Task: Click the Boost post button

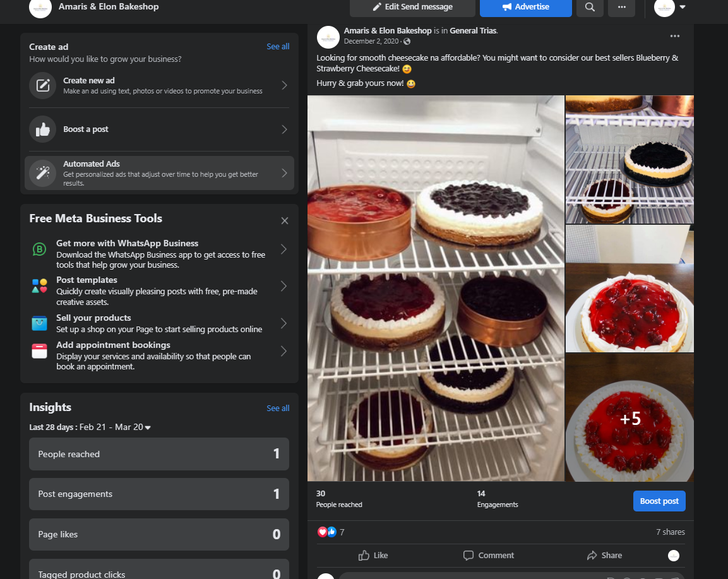Action: 659,501
